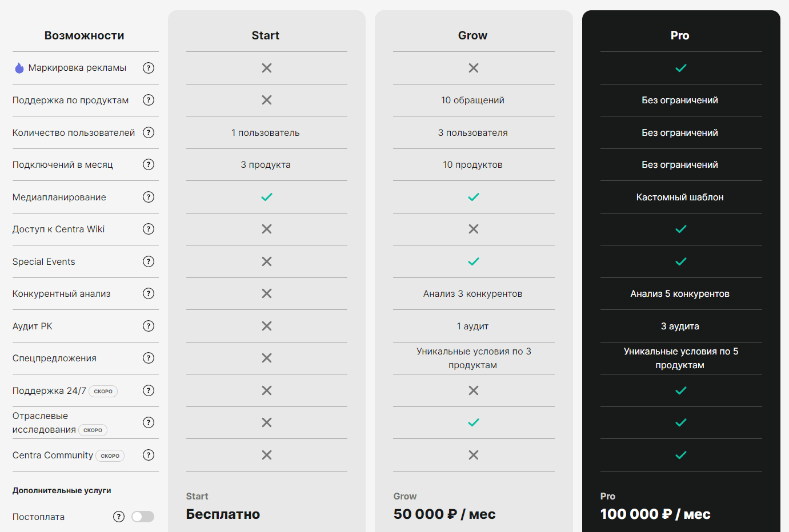Click question mark beside Медиапланирование
789x532 pixels.
click(149, 197)
